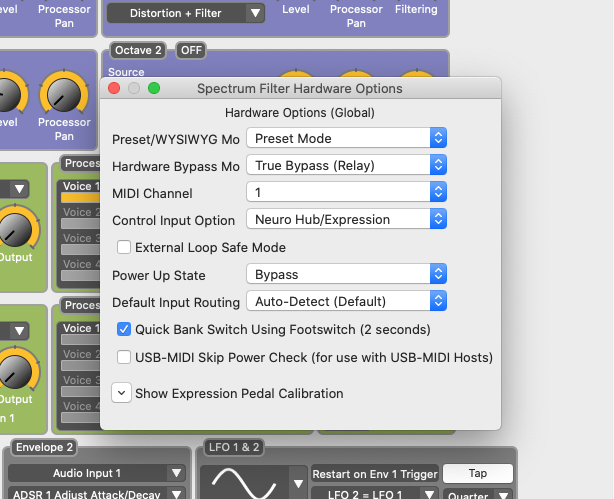The image size is (614, 499).
Task: Click lower green panel Output knob
Action: pyautogui.click(x=15, y=371)
